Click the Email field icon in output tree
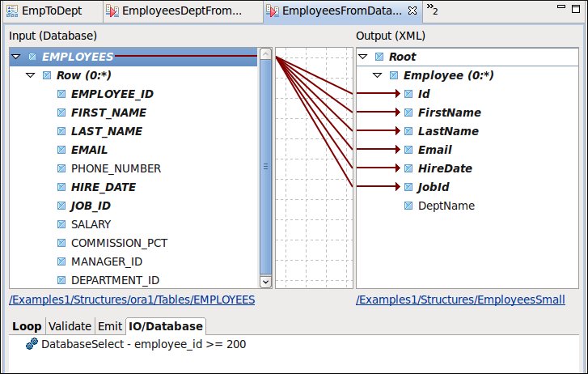The image size is (588, 374). [408, 150]
